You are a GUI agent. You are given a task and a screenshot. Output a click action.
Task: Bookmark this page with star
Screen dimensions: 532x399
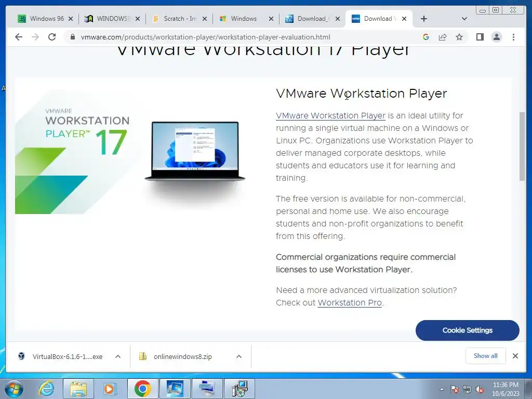point(459,37)
